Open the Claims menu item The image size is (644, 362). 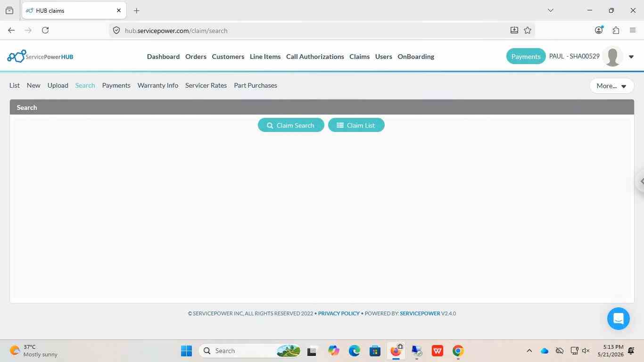(x=359, y=57)
